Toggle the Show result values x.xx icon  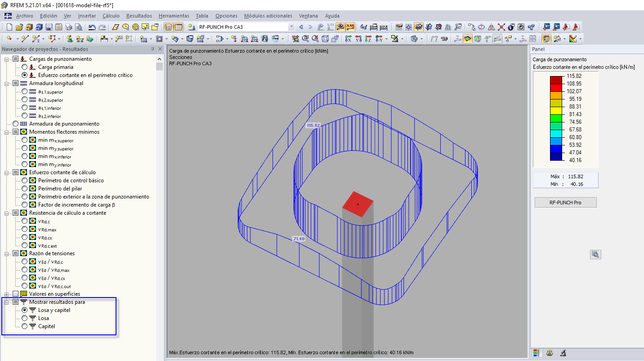point(350,27)
